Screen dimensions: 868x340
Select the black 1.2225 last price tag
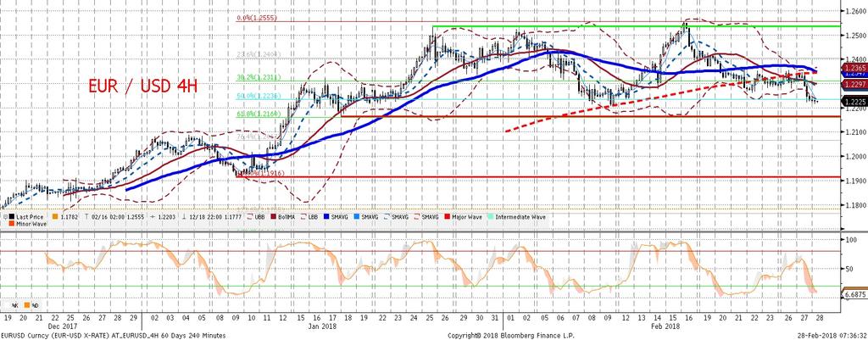pos(853,101)
